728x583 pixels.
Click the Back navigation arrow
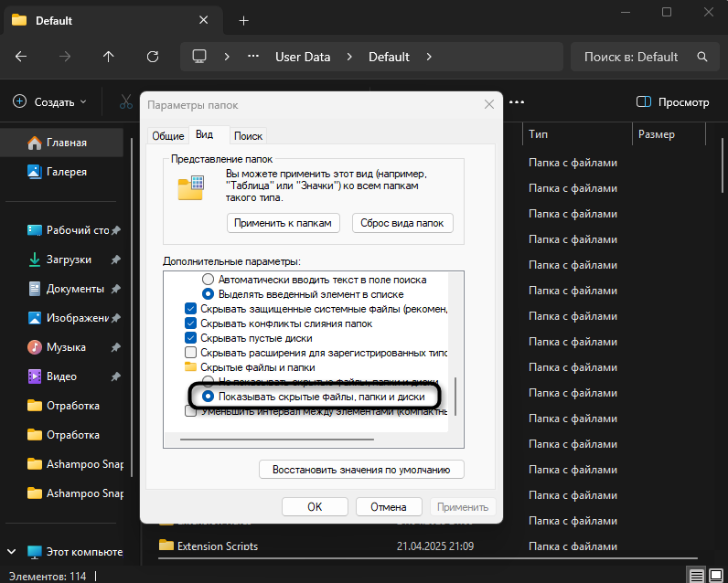click(21, 57)
